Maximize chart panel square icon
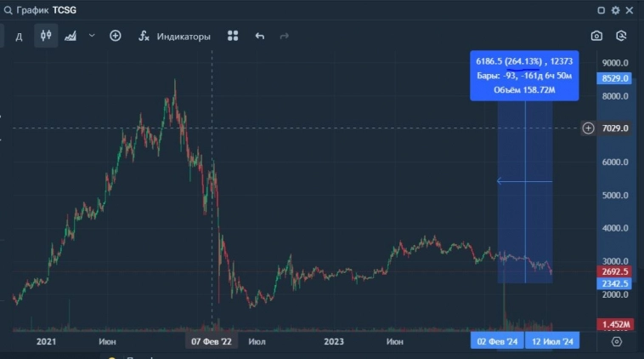The height and width of the screenshot is (359, 644). (x=601, y=10)
